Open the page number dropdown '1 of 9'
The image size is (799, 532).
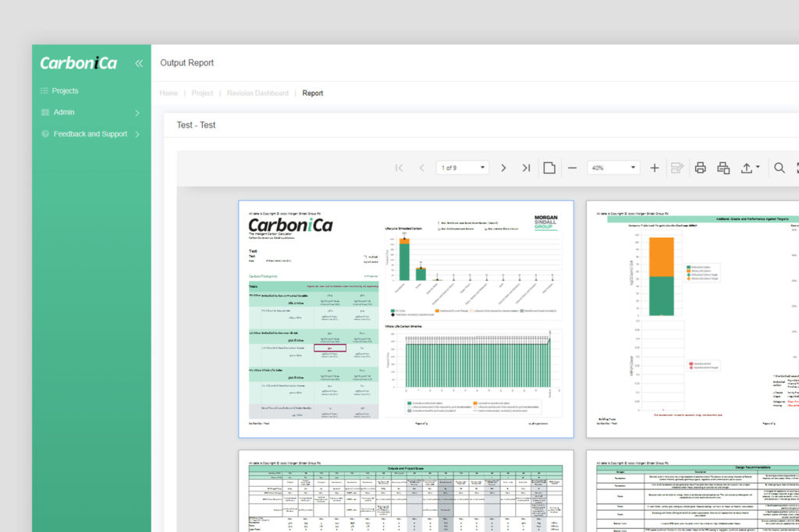[463, 168]
